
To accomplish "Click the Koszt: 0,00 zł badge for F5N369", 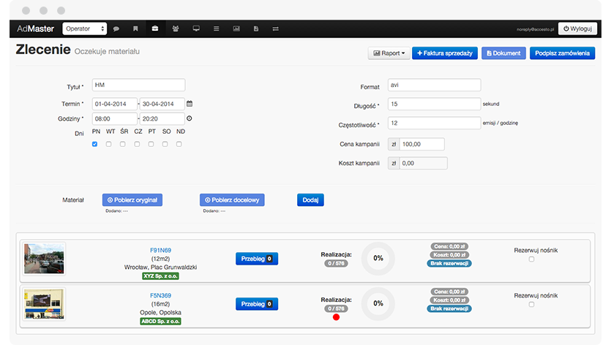I will pyautogui.click(x=449, y=300).
